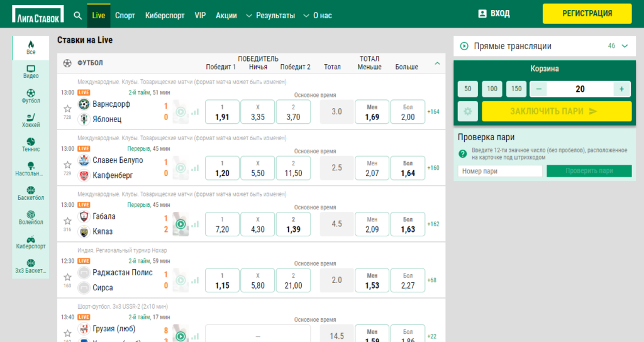Play video stream for Грузия (люб) match
644x342 pixels.
click(x=180, y=336)
